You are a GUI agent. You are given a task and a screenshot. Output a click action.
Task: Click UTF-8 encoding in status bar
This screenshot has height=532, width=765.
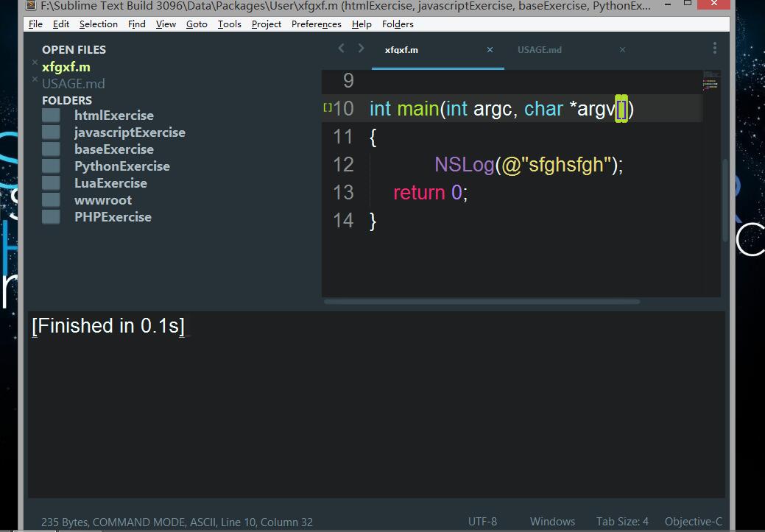tap(482, 521)
